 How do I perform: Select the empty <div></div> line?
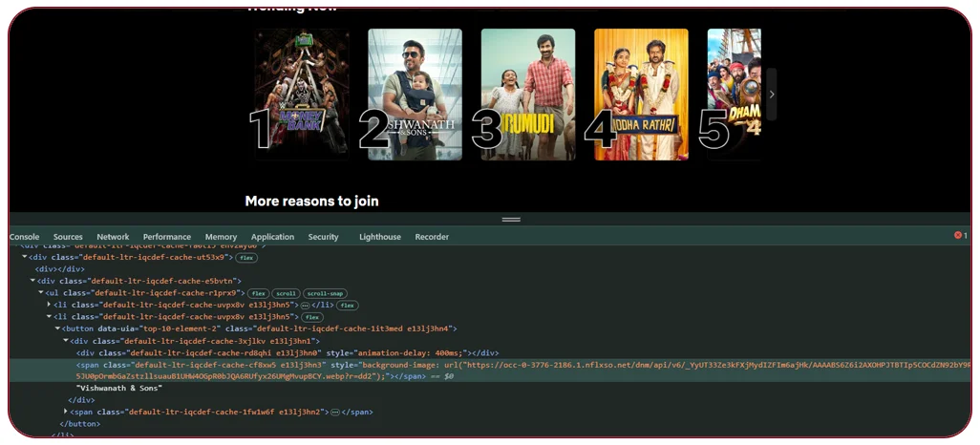pos(59,269)
